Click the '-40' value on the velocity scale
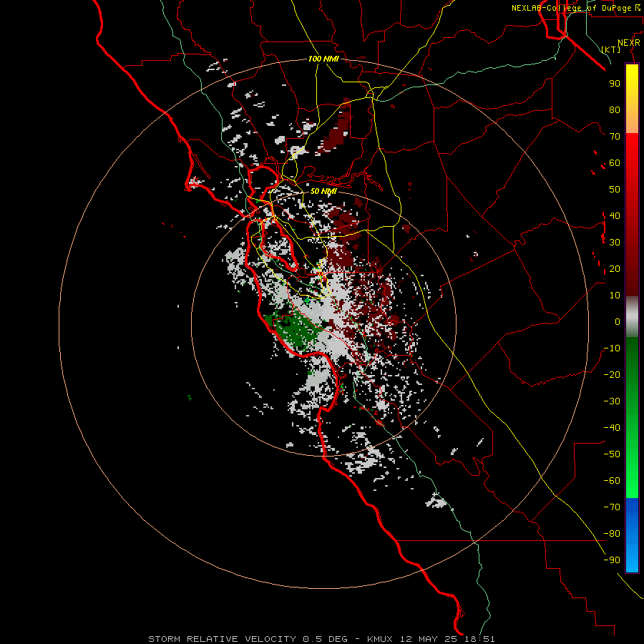The width and height of the screenshot is (644, 644). 612,428
